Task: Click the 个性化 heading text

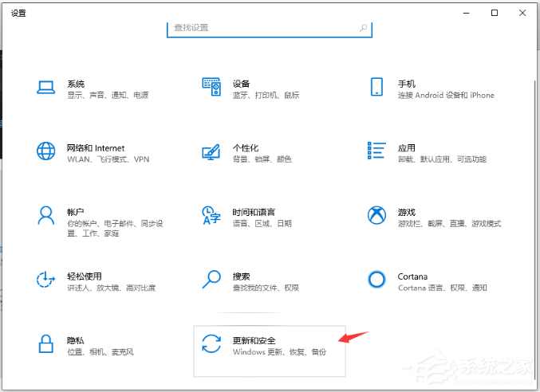Action: click(246, 148)
